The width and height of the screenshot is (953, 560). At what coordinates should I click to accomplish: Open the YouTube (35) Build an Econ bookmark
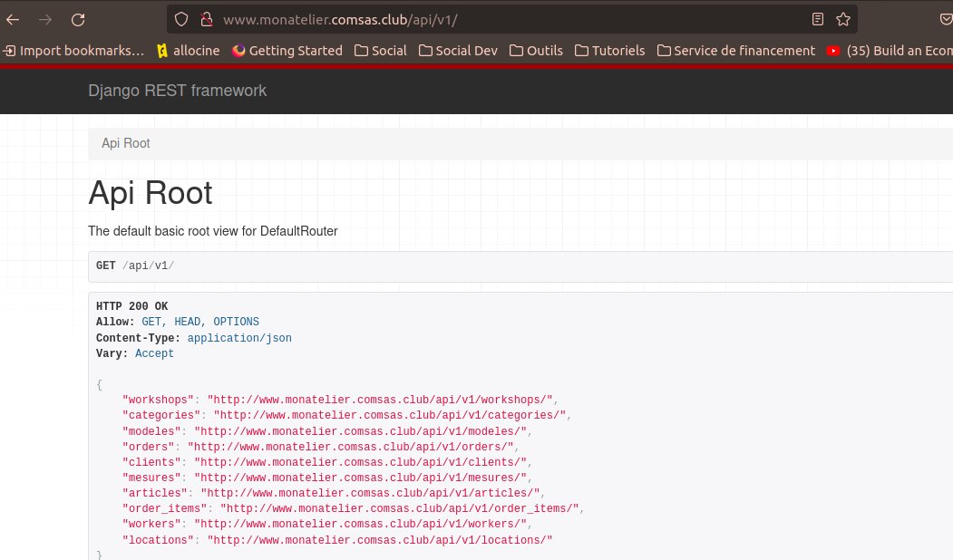[x=890, y=51]
